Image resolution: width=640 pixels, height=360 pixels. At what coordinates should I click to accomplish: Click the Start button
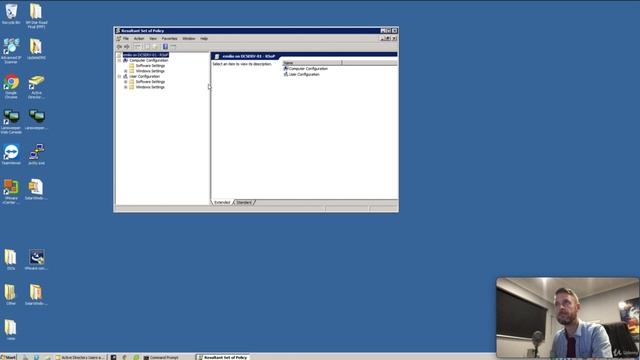8,357
